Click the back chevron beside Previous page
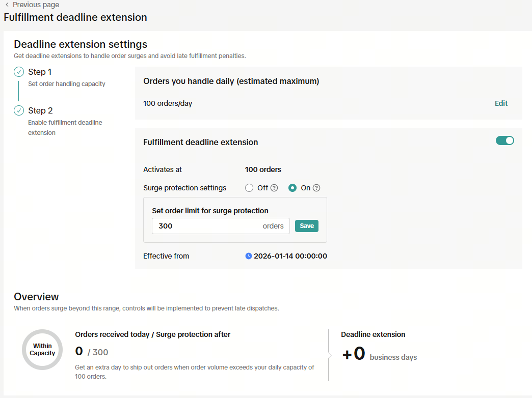This screenshot has width=532, height=398. click(x=7, y=5)
